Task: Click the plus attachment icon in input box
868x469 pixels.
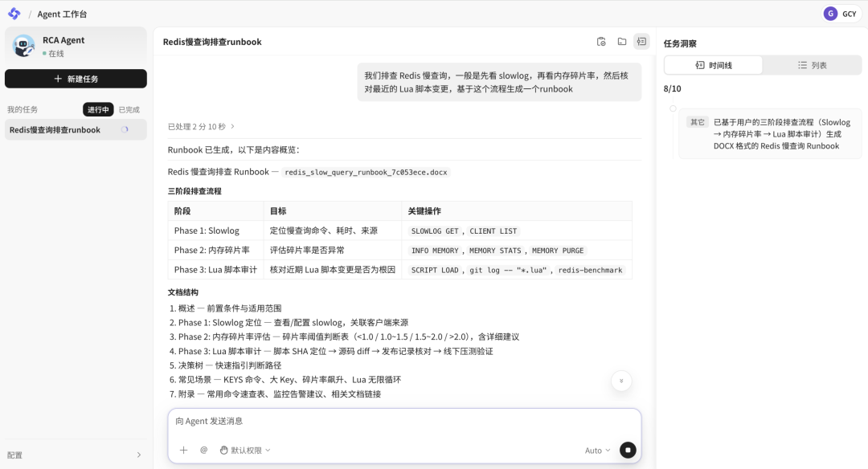Action: pyautogui.click(x=184, y=451)
